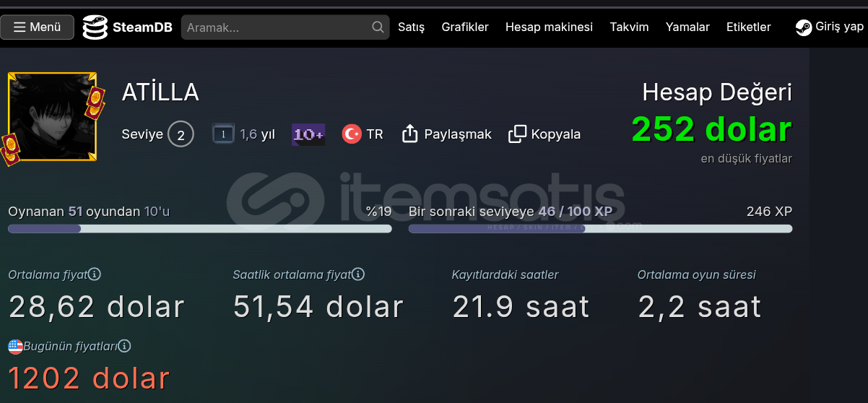The image size is (868, 403).
Task: Click the Saatlik ortalama fiyat info icon
Action: [x=358, y=274]
